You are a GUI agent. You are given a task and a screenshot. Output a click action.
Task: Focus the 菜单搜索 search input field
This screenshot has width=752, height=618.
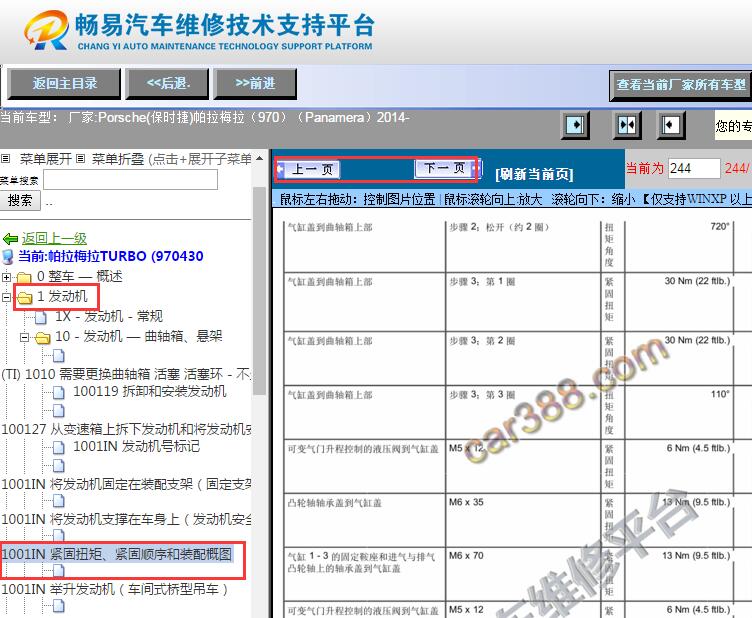pyautogui.click(x=130, y=180)
